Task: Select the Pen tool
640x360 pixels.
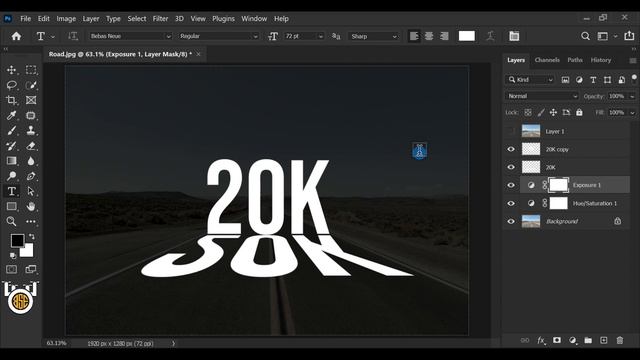Action: [31, 176]
